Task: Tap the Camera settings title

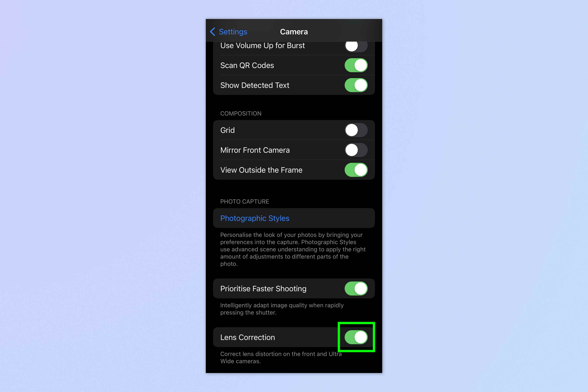Action: [x=294, y=31]
